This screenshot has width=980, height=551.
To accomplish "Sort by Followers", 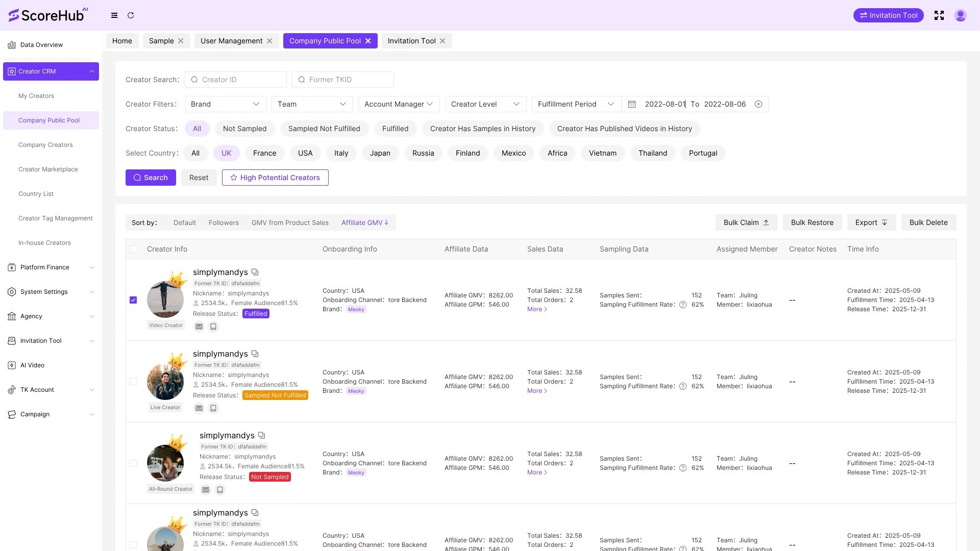I will pos(224,222).
